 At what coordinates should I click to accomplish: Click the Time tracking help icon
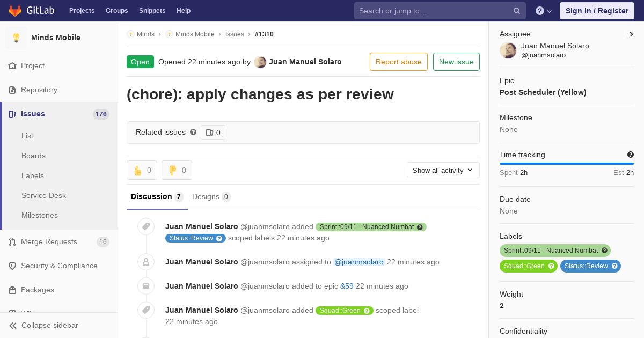point(631,155)
